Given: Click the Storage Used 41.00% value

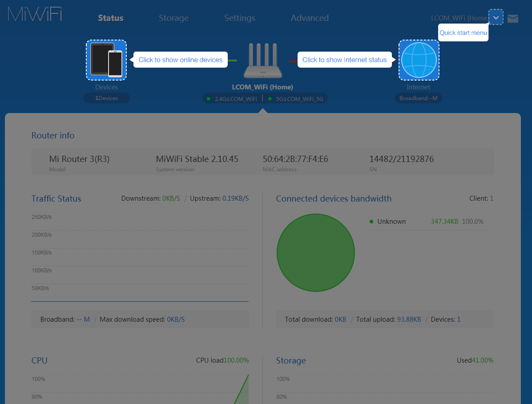Looking at the screenshot, I should 483,360.
